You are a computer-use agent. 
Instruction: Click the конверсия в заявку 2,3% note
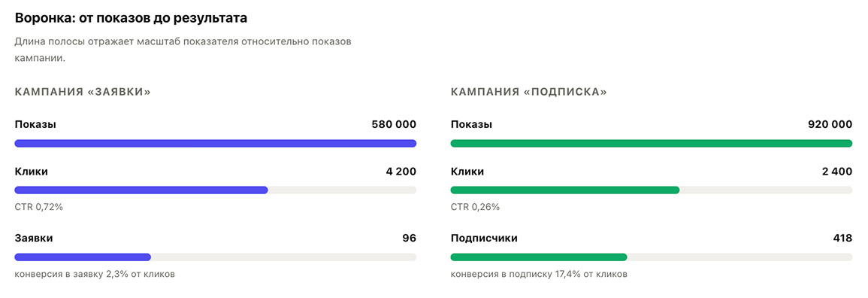(95, 274)
